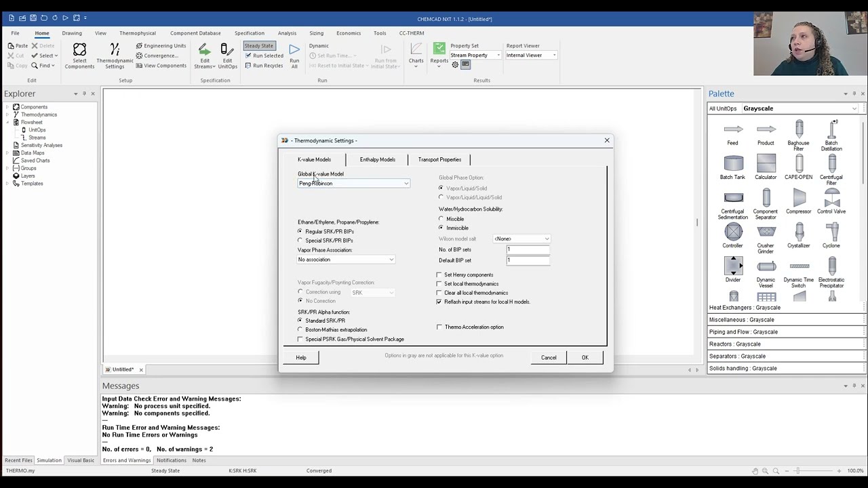Toggle Reflash input streams checkbox
This screenshot has height=488, width=868.
coord(484,302)
